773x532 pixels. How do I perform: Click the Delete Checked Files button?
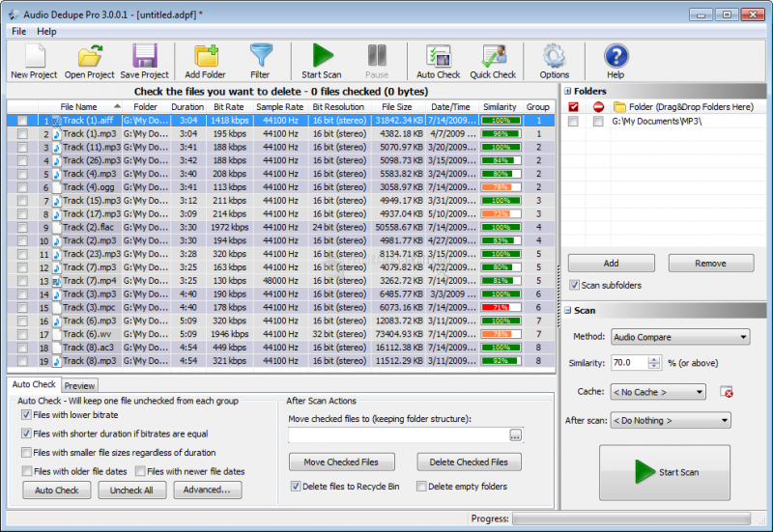[469, 462]
